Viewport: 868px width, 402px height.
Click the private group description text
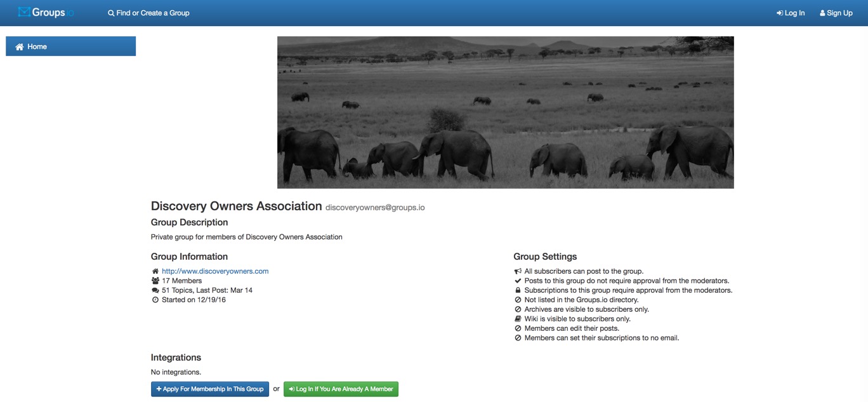click(x=247, y=237)
